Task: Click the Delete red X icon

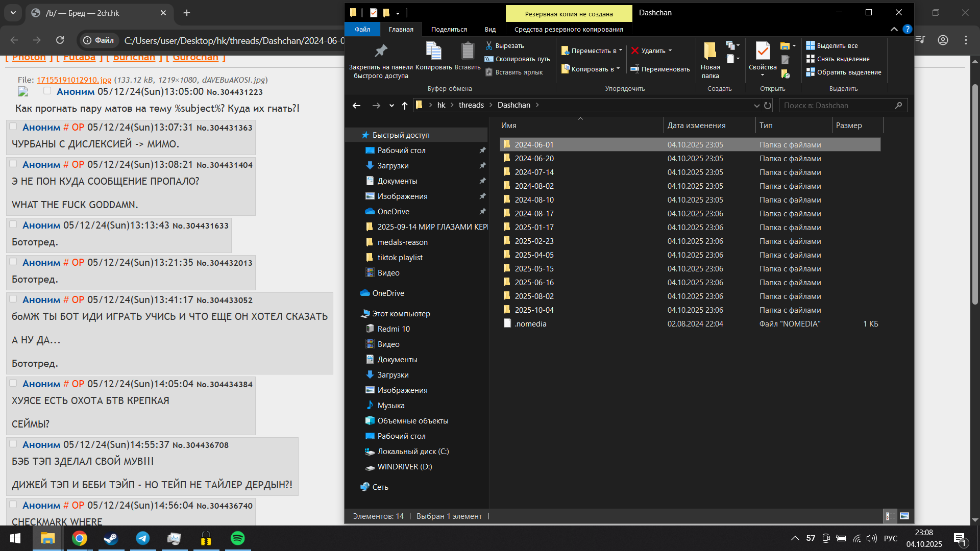Action: pyautogui.click(x=635, y=51)
